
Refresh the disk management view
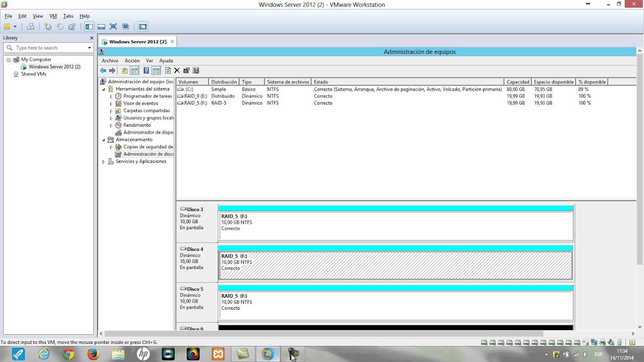pos(168,71)
